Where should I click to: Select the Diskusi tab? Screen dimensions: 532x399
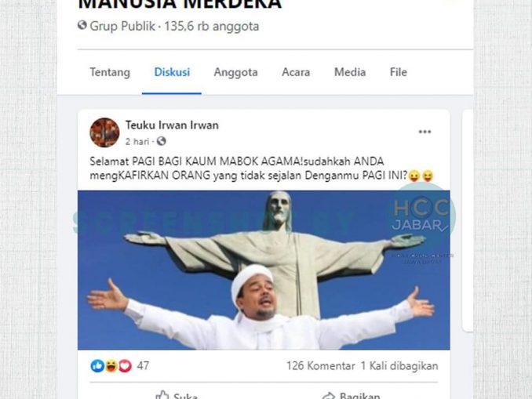point(172,72)
